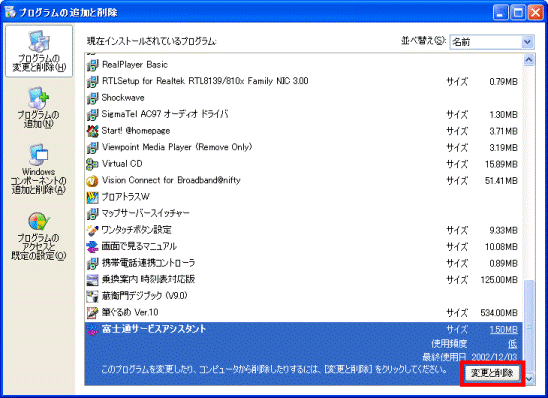Screen dimensions: 548x398
Task: Select the プロアトラスW entry
Action: [303, 197]
